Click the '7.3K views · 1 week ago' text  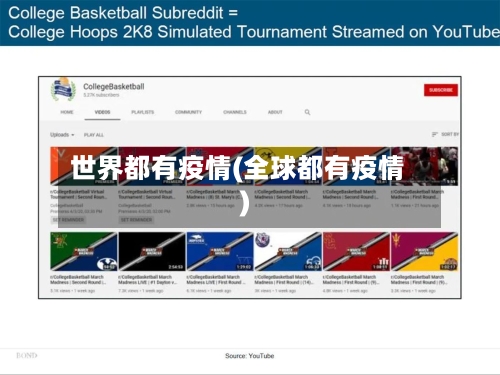[141, 291]
